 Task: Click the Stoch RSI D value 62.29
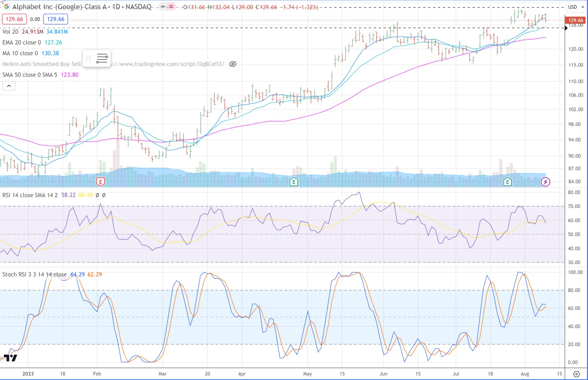tap(95, 274)
